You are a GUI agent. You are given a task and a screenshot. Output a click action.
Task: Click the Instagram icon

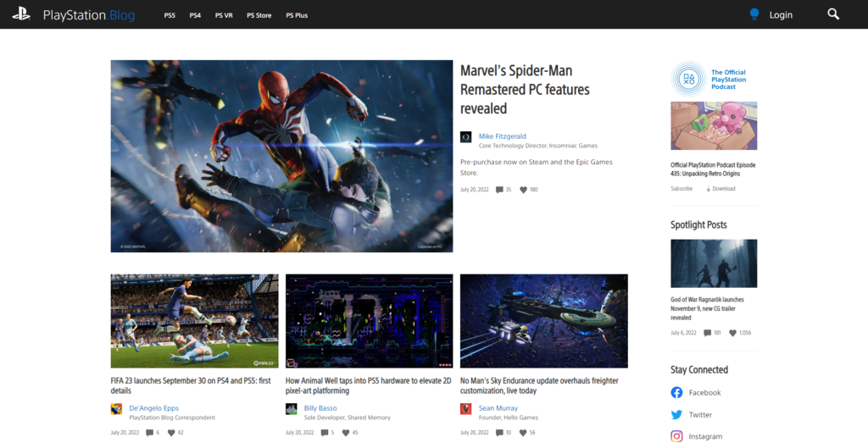pos(676,436)
